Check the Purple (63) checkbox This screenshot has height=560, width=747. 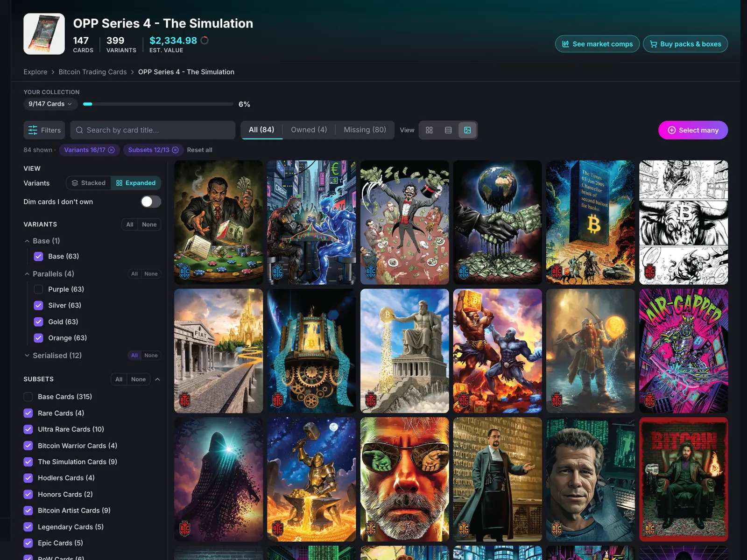(38, 289)
